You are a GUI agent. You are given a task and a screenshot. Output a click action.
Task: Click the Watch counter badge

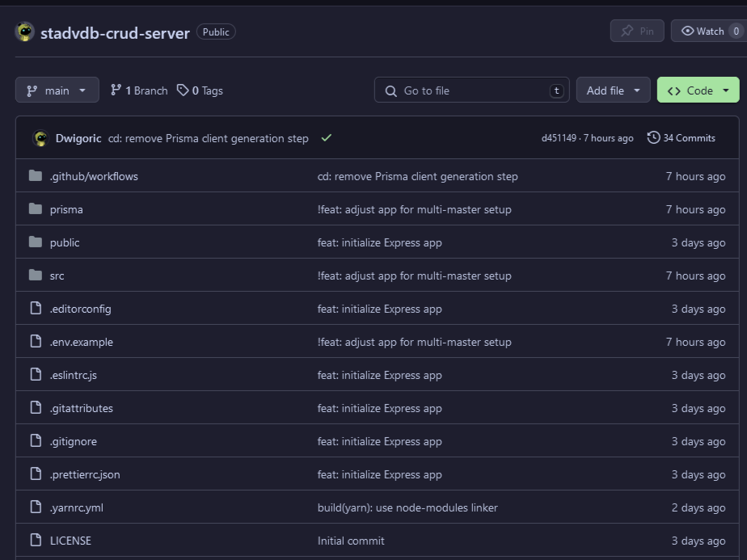735,31
